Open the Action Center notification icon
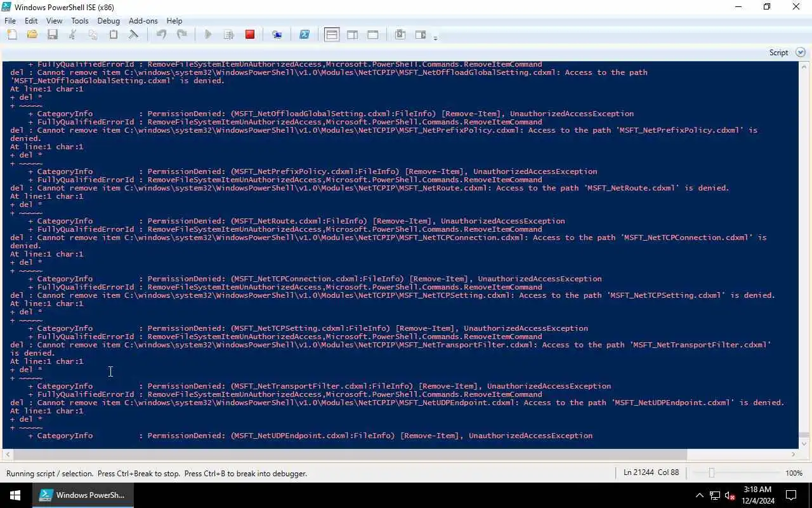 click(x=791, y=495)
